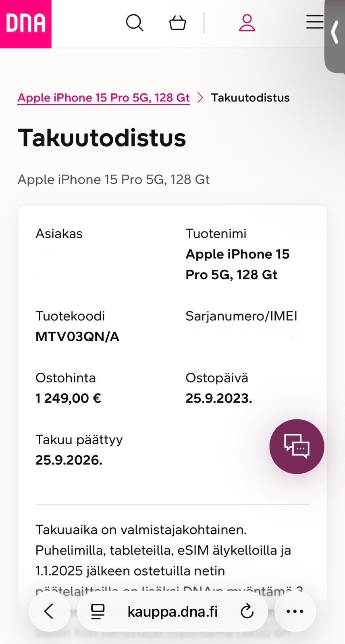This screenshot has width=345, height=644.
Task: Go back with the browser back arrow
Action: pyautogui.click(x=49, y=611)
